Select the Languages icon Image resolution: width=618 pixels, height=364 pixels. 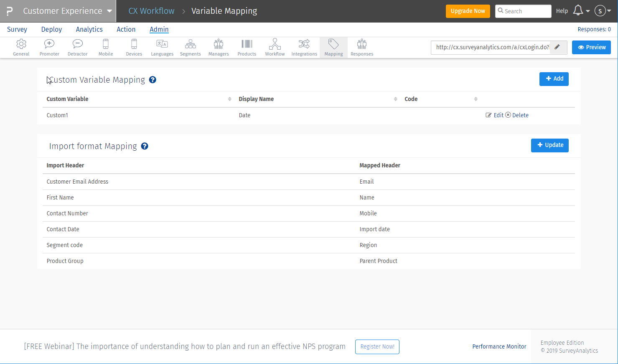[x=162, y=47]
